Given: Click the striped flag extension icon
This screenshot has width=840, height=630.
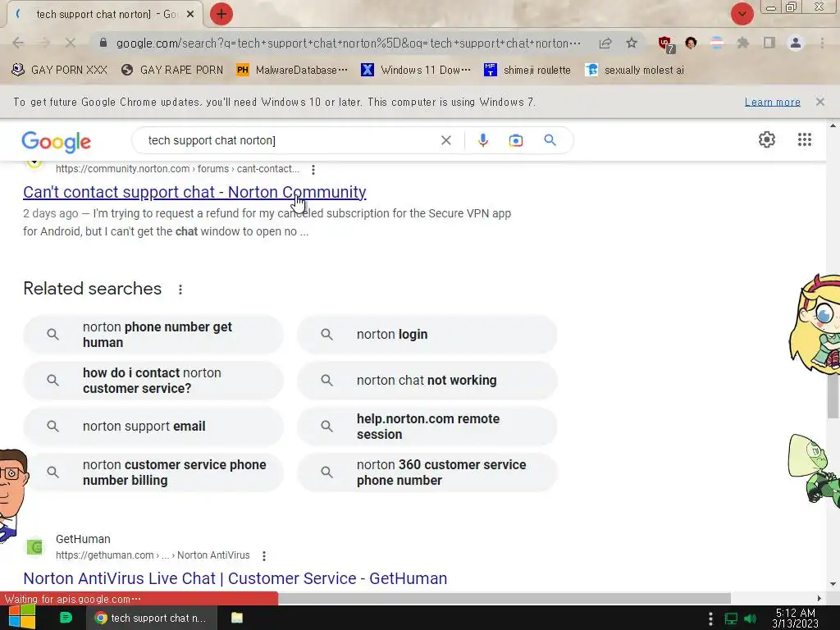Looking at the screenshot, I should (x=717, y=43).
